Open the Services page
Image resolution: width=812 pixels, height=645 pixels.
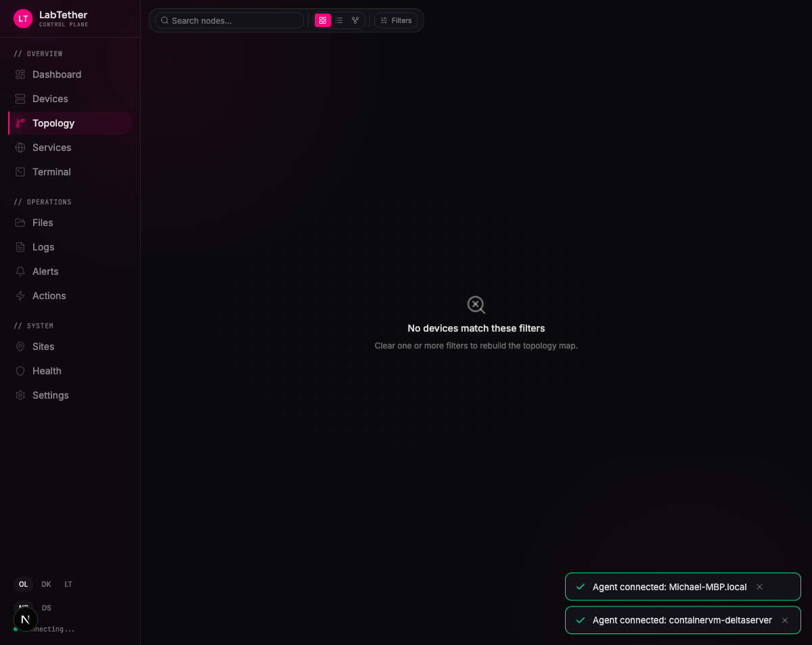(x=69, y=148)
